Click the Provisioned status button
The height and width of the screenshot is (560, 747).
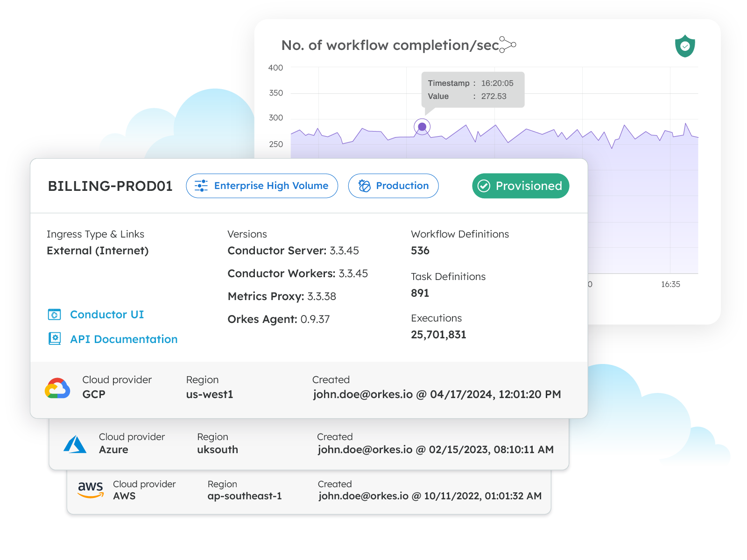click(x=521, y=186)
